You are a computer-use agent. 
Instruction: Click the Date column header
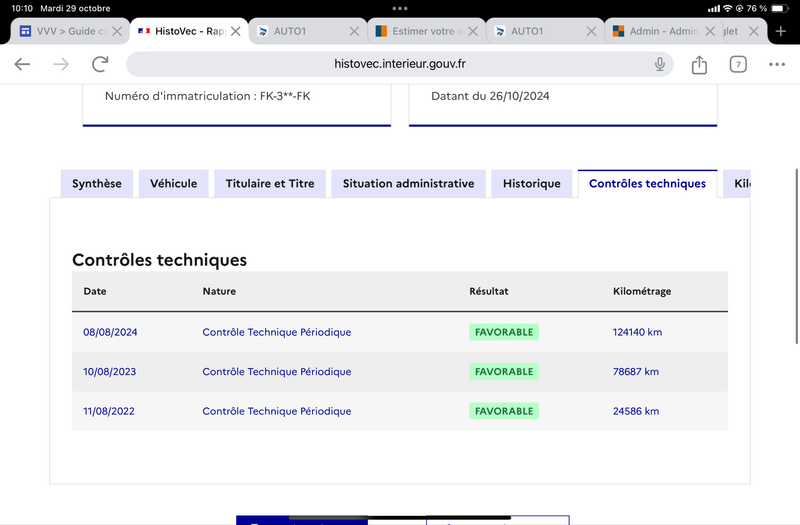coord(95,291)
